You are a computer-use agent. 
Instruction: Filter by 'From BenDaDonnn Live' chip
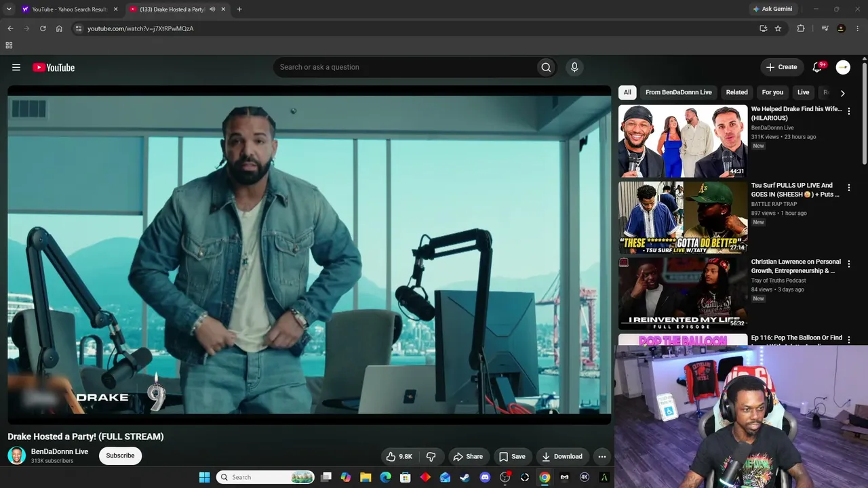[x=678, y=92]
